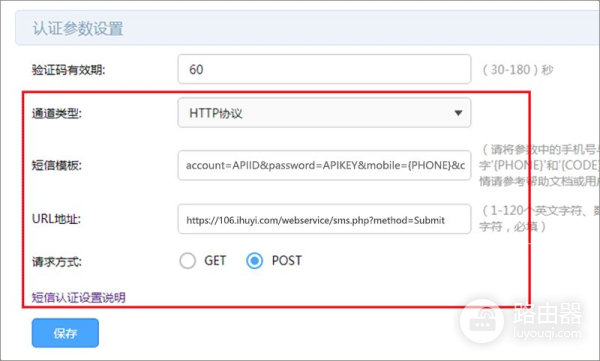Click the {PHONE} and {CODE} hint text
The height and width of the screenshot is (361, 600).
coord(539,165)
